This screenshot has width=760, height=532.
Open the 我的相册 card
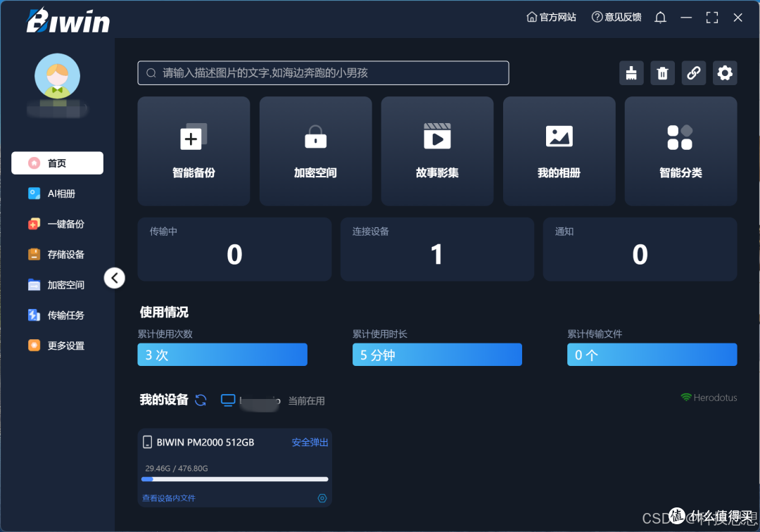(x=559, y=151)
